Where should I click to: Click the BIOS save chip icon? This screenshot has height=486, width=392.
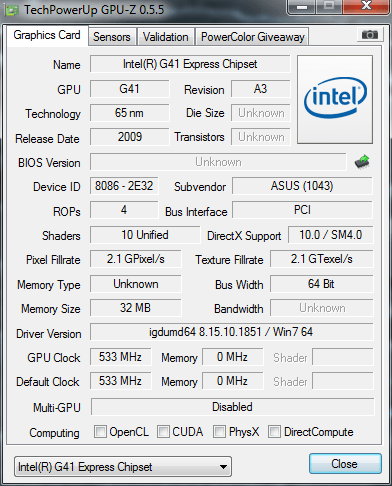click(x=362, y=162)
